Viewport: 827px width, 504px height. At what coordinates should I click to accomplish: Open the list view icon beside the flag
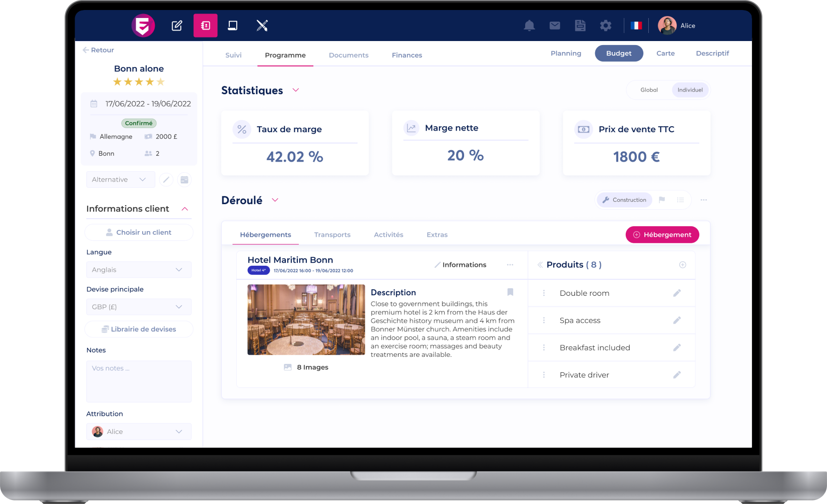tap(680, 200)
